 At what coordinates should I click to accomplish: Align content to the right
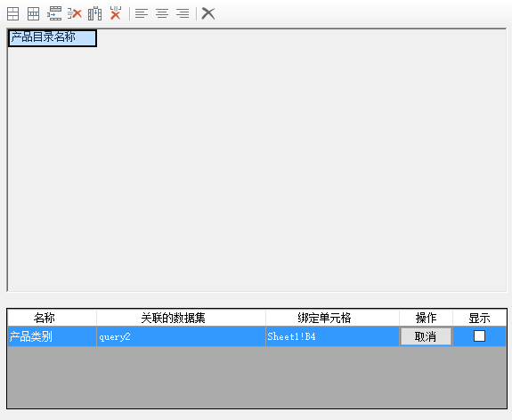point(183,13)
